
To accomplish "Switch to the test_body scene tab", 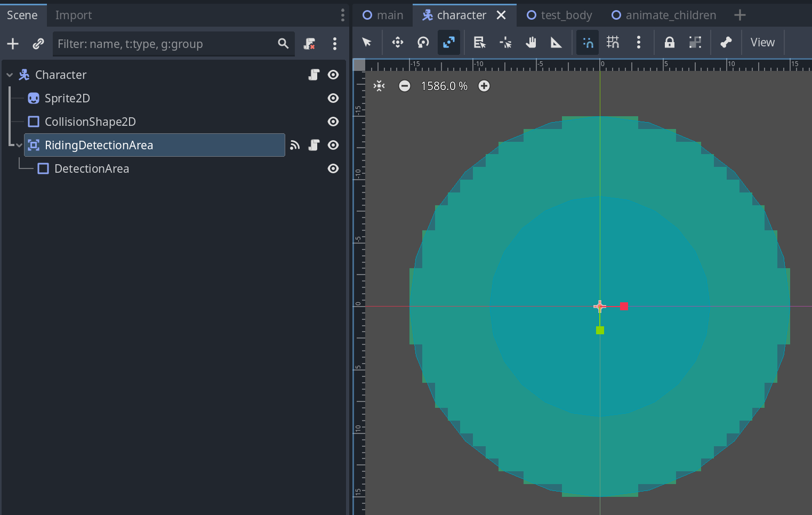I will [x=559, y=15].
